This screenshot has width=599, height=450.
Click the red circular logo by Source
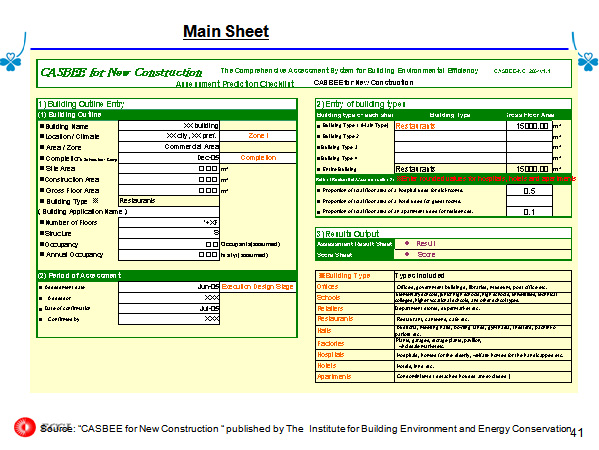[25, 427]
